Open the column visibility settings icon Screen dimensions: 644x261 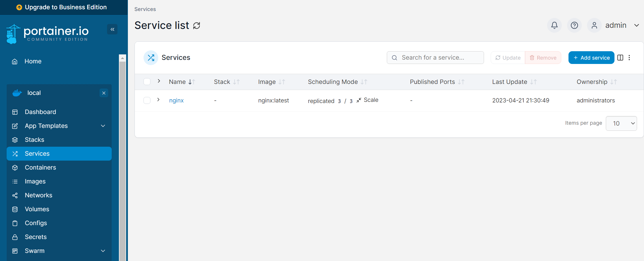(620, 58)
